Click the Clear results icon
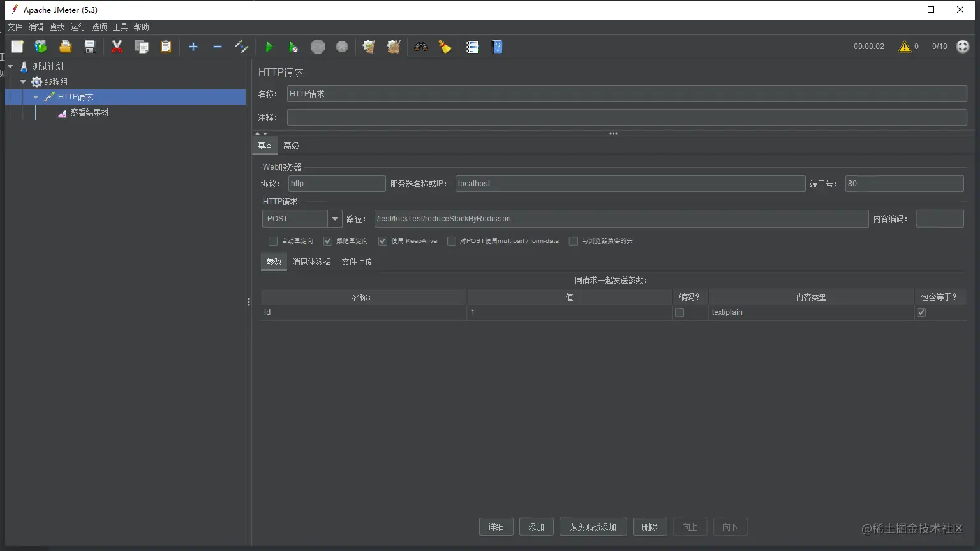The width and height of the screenshot is (980, 551). (x=369, y=47)
